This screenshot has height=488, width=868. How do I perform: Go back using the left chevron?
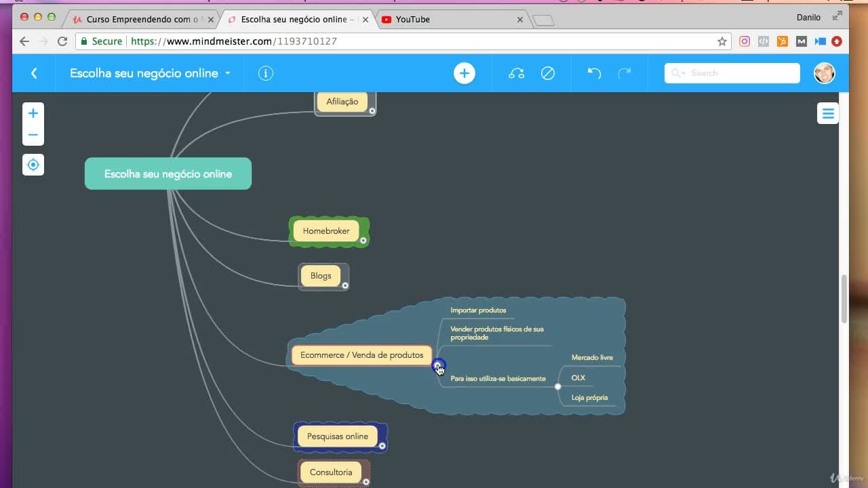(34, 73)
